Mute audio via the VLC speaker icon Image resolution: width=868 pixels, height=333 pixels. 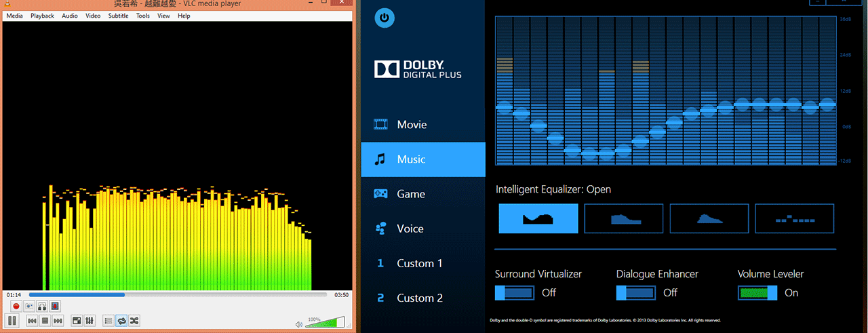(299, 324)
